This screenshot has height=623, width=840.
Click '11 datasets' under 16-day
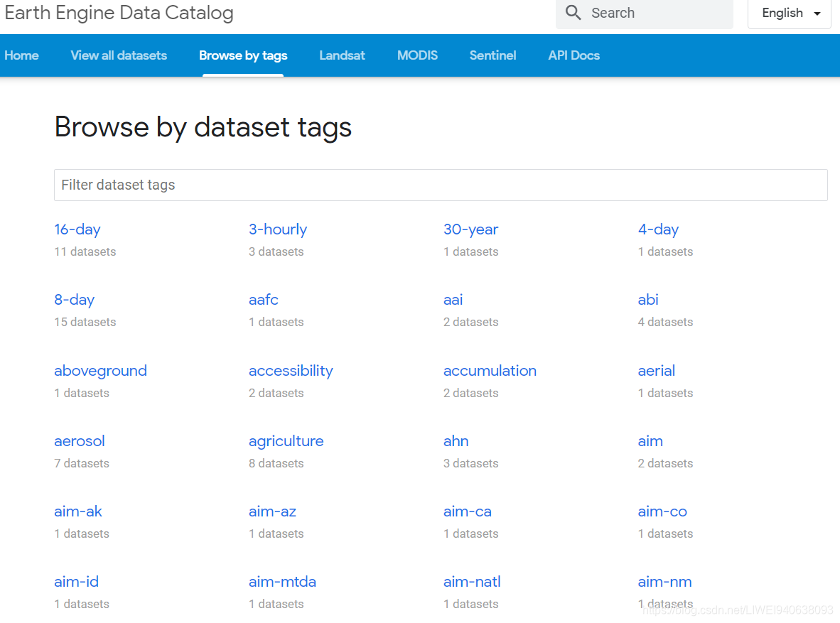[x=85, y=251]
